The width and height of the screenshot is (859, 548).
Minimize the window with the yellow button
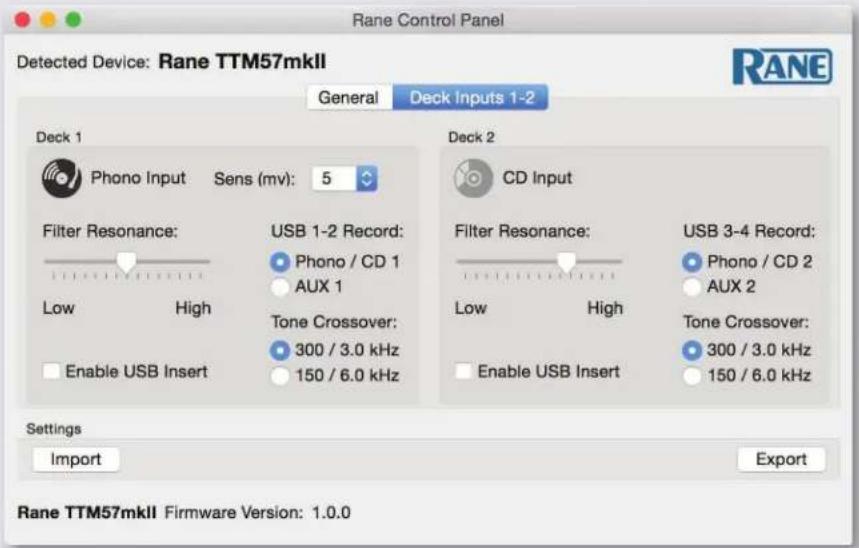(48, 20)
